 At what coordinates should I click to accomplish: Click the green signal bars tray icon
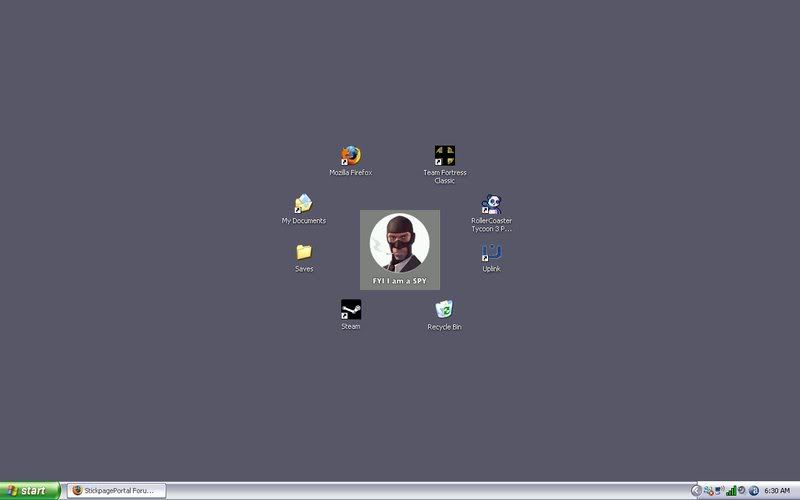tap(731, 491)
